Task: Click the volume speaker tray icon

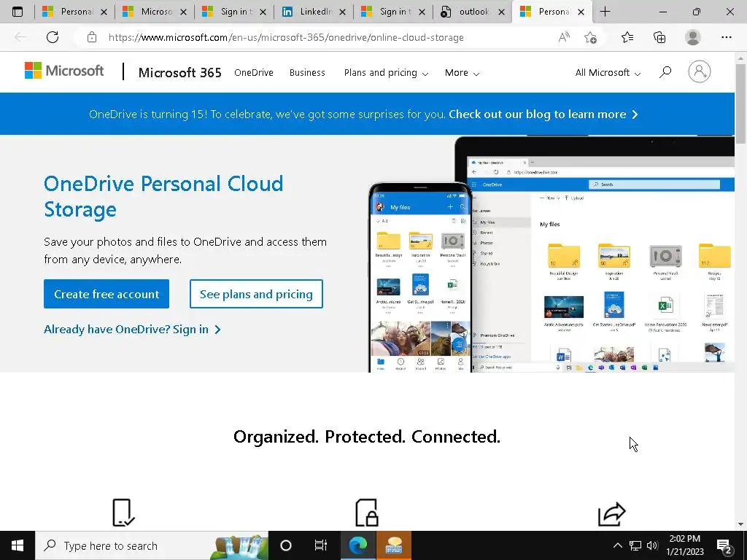Action: 652,545
